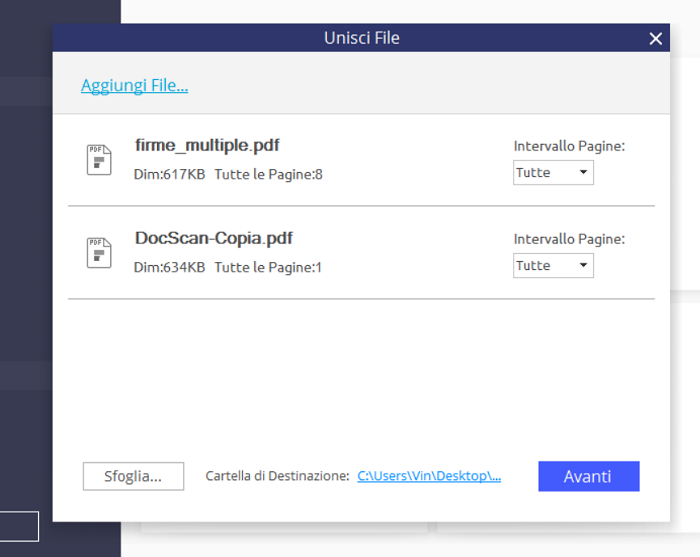The height and width of the screenshot is (557, 700).
Task: Click Tutte le Pagine:8 label
Action: click(x=268, y=174)
